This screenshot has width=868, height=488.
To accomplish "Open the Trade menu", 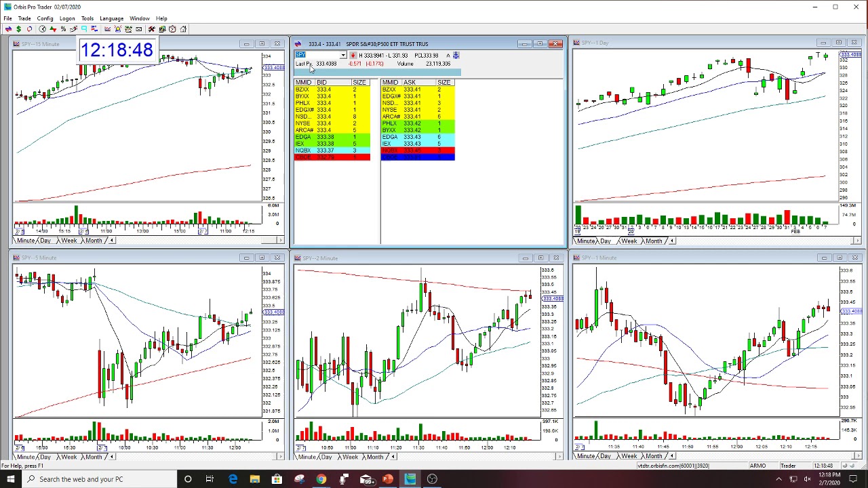I will [24, 18].
